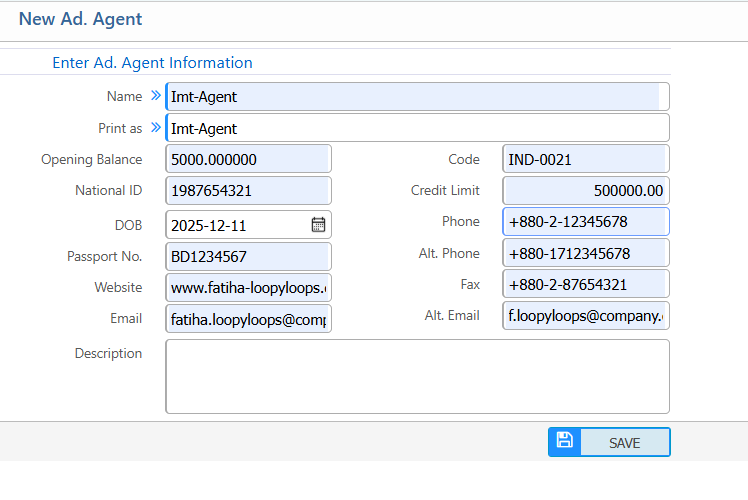This screenshot has height=500, width=748.
Task: Click into the Website field
Action: [x=247, y=287]
